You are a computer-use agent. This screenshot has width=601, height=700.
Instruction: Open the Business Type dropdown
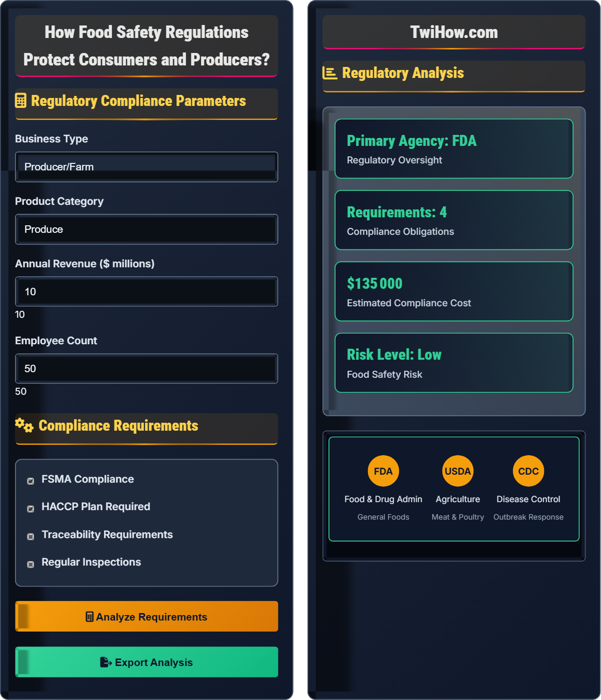pos(146,167)
